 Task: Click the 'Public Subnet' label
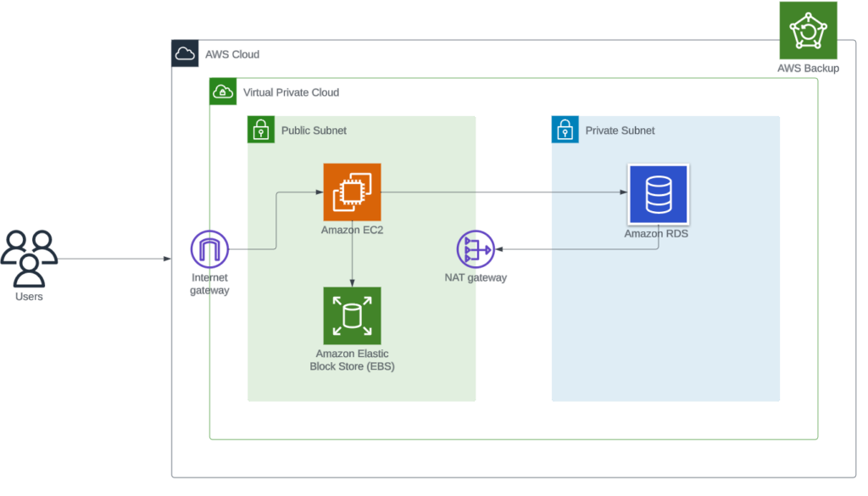point(314,131)
